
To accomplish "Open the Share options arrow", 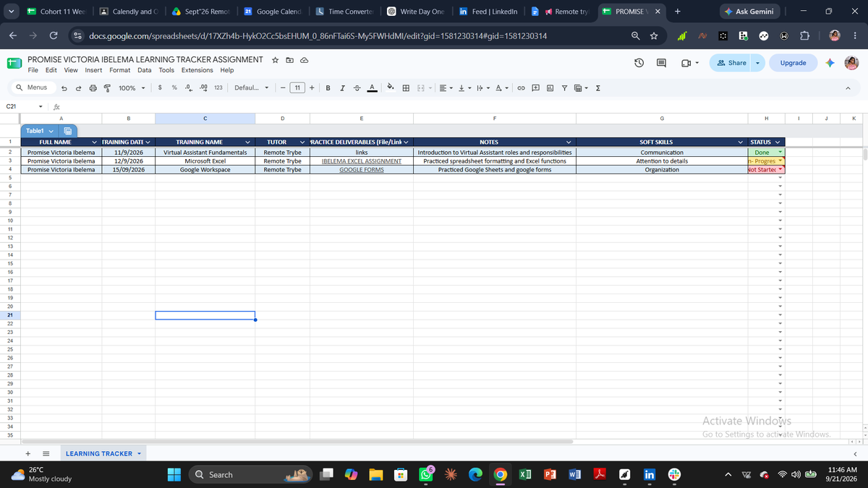I will (x=759, y=63).
